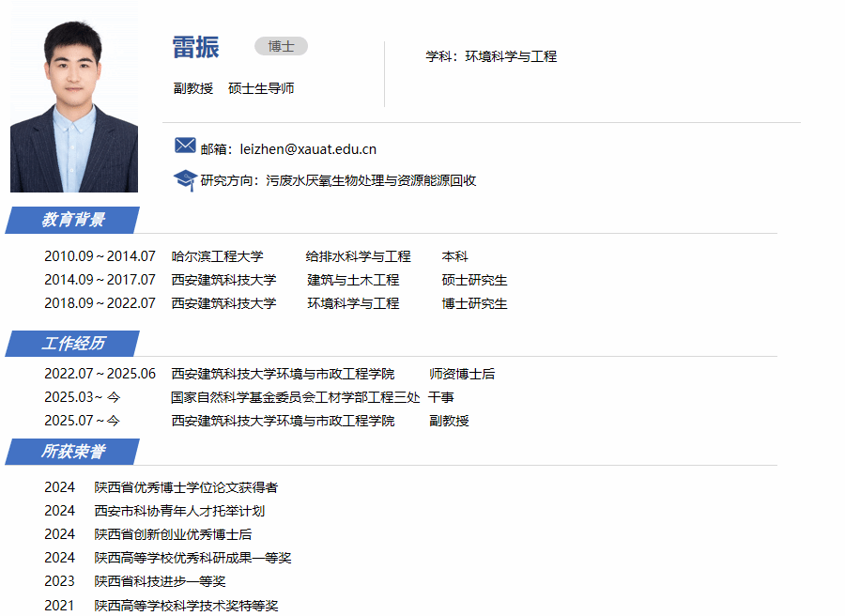Select the 陕西省科技进步一等奖 honor
Viewport: 845px width, 616px height.
[160, 581]
